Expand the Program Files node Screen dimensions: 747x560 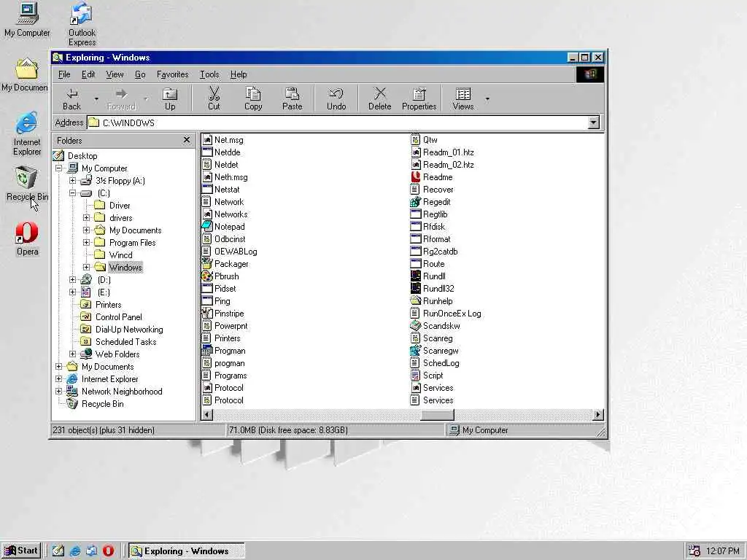coord(86,242)
